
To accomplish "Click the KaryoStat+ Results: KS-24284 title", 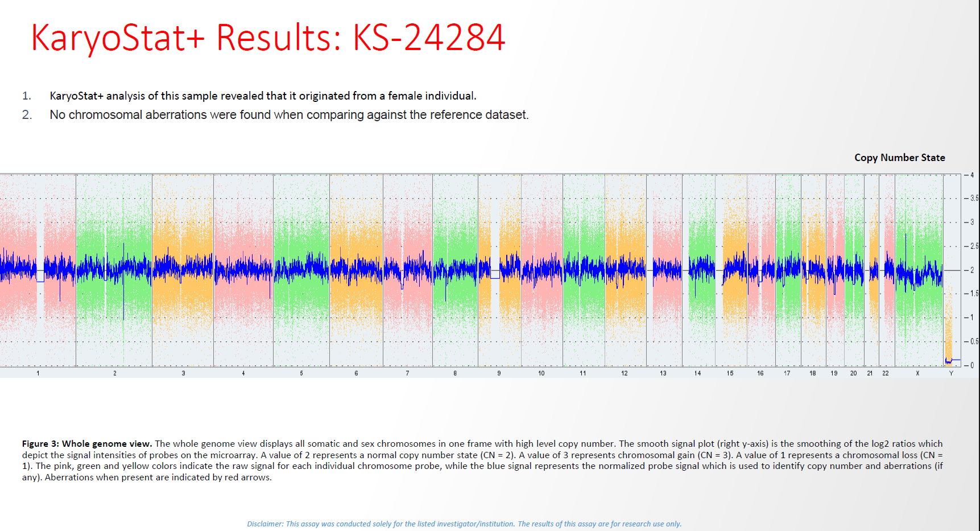I will coord(267,38).
